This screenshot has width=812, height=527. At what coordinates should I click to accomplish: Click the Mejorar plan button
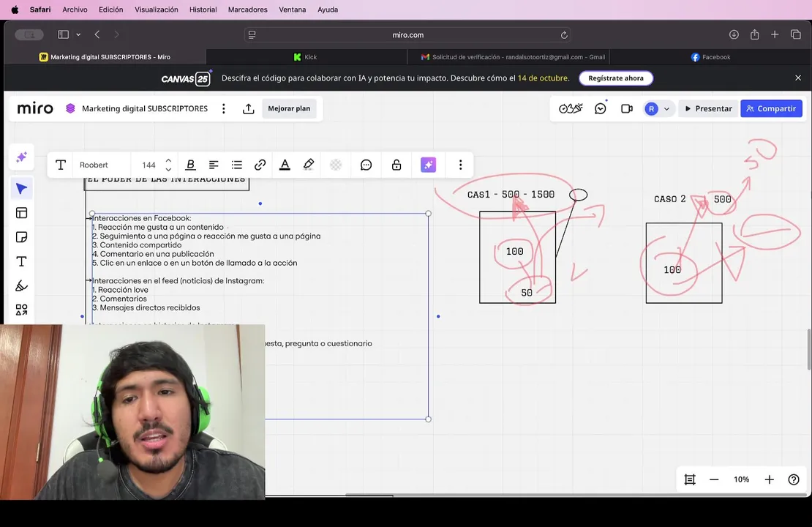click(289, 108)
